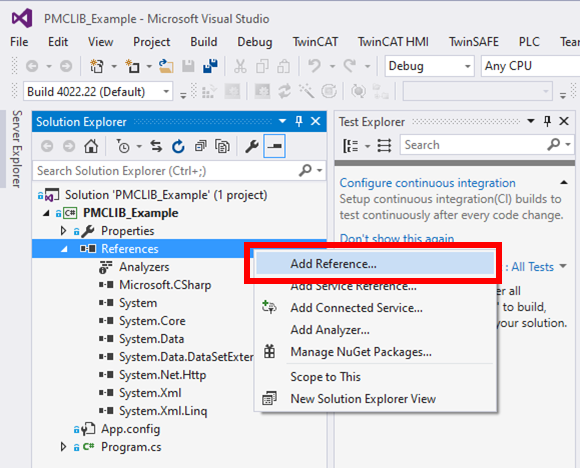
Task: Toggle Preview Selected Items button
Action: 274,147
